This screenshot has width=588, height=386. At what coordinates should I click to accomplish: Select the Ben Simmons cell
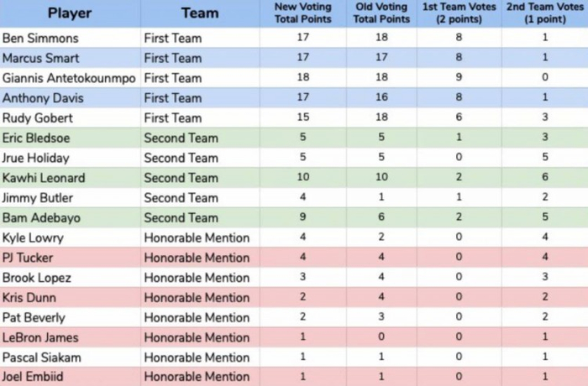click(71, 38)
